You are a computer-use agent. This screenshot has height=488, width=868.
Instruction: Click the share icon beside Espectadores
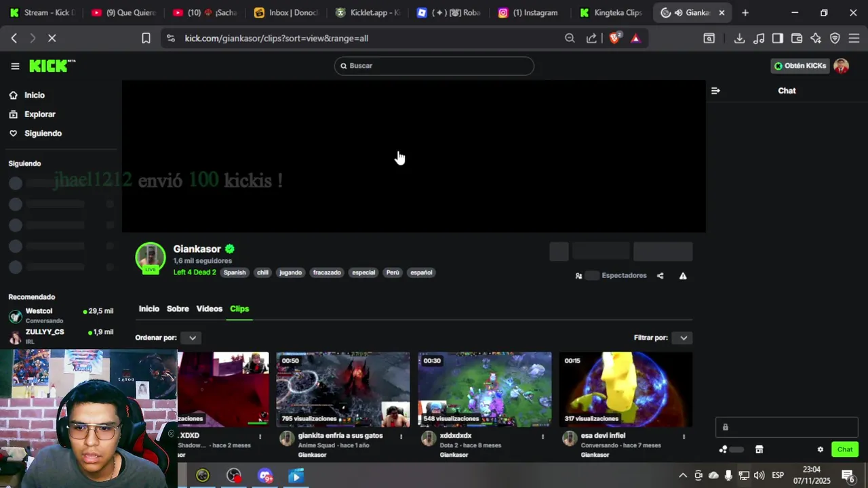660,276
